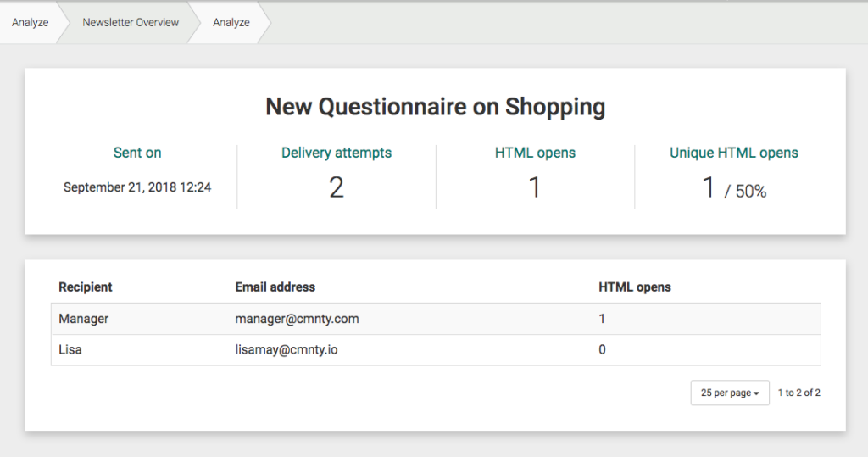868x457 pixels.
Task: Click the manager@cmnty.com email address
Action: pos(297,319)
